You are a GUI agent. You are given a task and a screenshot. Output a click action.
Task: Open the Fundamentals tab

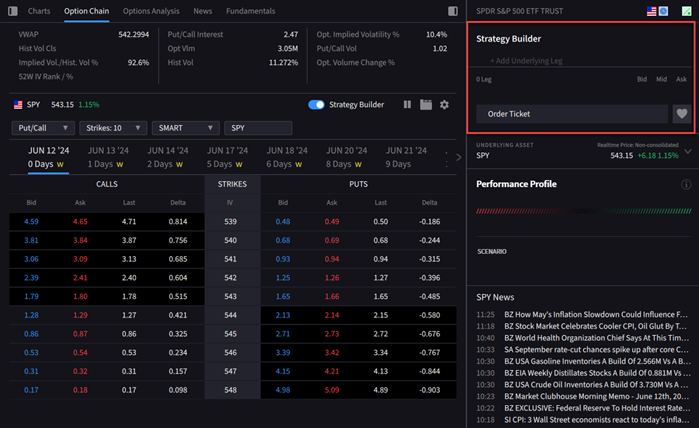[251, 11]
